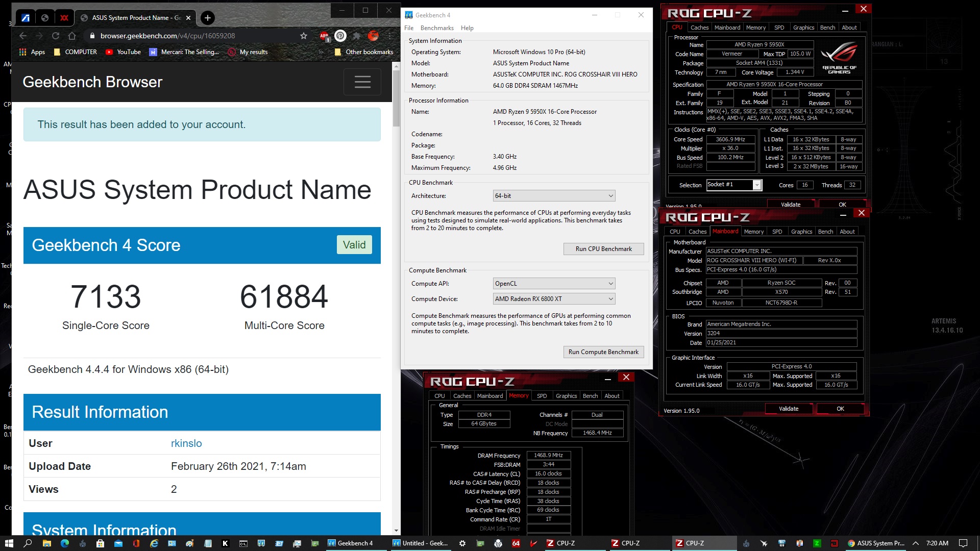Image resolution: width=980 pixels, height=551 pixels.
Task: Click Run CPU Benchmark button
Action: pos(603,249)
